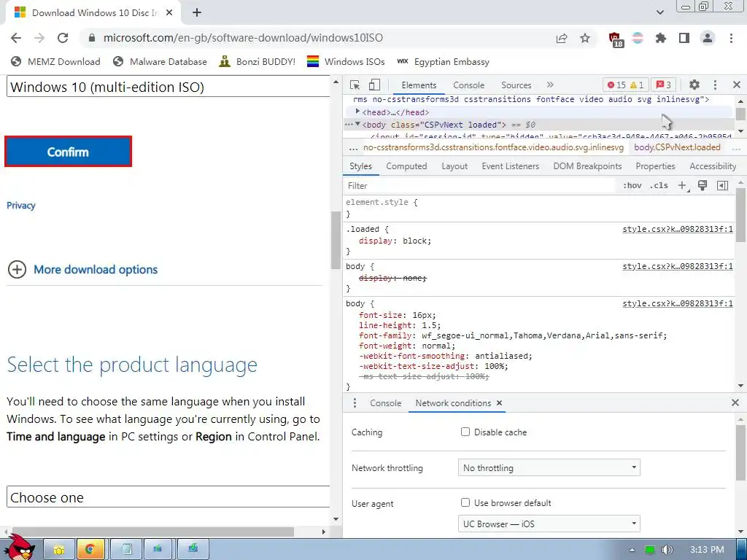Click the blue Confirm button
Screen dimensions: 747x560
point(68,152)
